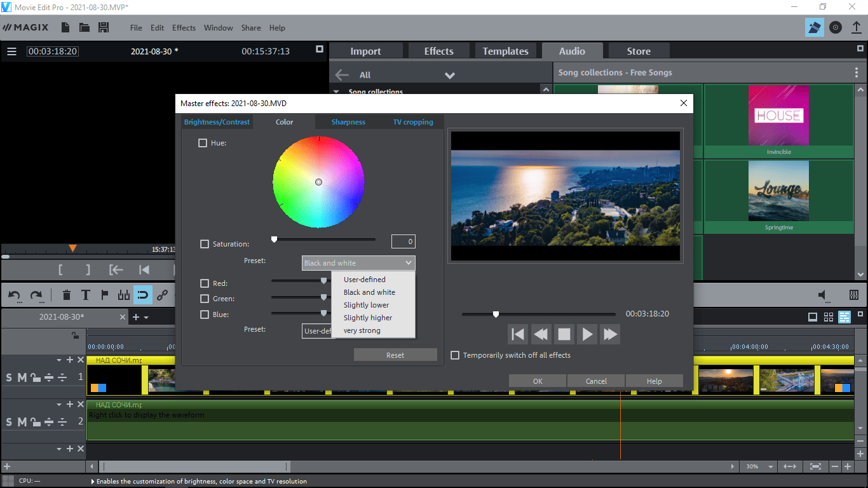Click the chain link icon
The height and width of the screenshot is (488, 868).
tap(162, 295)
